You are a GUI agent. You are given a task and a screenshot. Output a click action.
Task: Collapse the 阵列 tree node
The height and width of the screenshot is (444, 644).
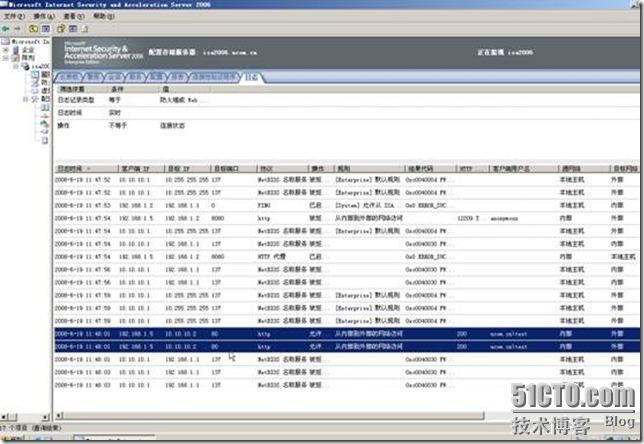point(6,58)
